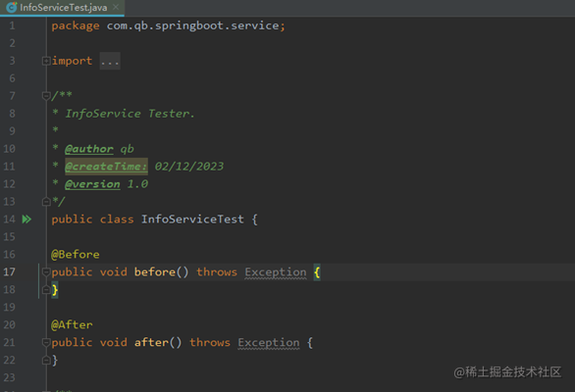Click the @Before annotation
This screenshot has height=392, width=575.
pyautogui.click(x=76, y=254)
